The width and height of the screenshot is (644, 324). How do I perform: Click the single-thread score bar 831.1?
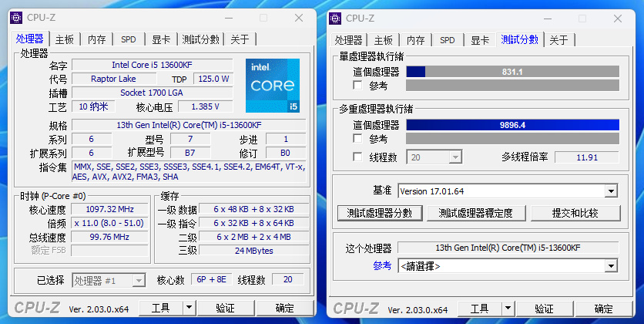tap(512, 72)
